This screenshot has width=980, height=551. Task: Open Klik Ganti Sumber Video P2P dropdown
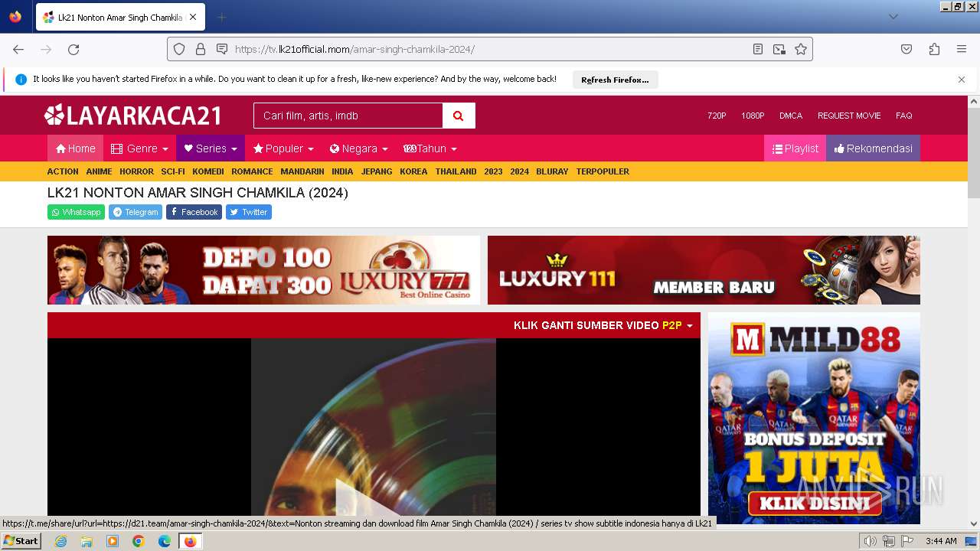tap(603, 325)
